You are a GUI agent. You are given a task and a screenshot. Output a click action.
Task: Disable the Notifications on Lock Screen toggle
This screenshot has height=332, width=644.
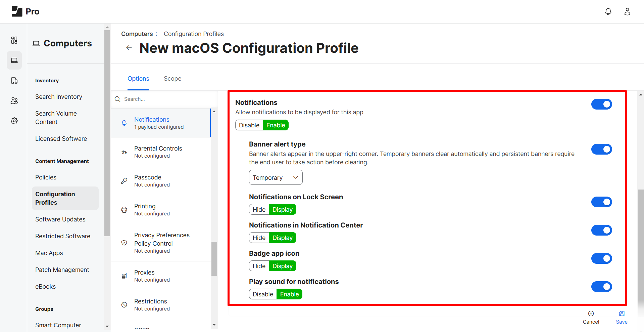601,202
